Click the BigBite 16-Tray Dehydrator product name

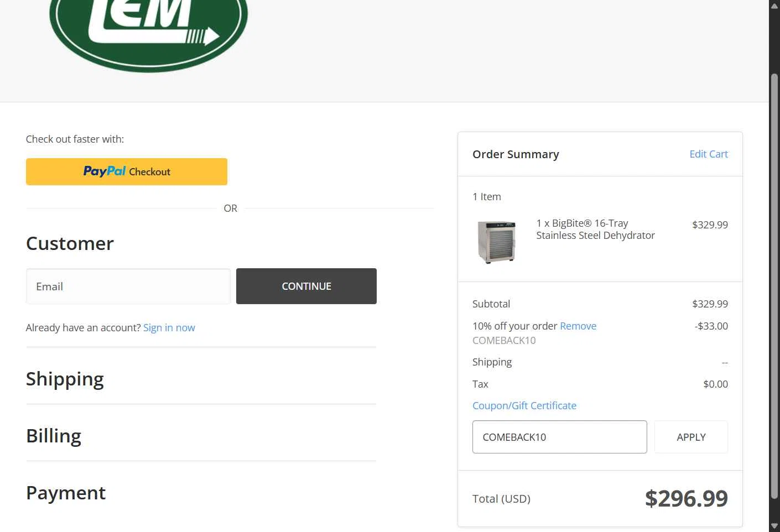[x=595, y=229]
